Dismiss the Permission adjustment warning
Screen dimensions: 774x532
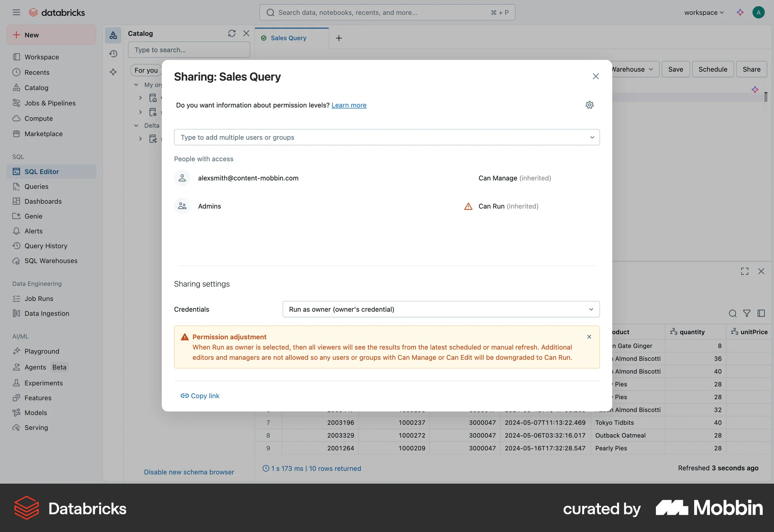point(589,337)
